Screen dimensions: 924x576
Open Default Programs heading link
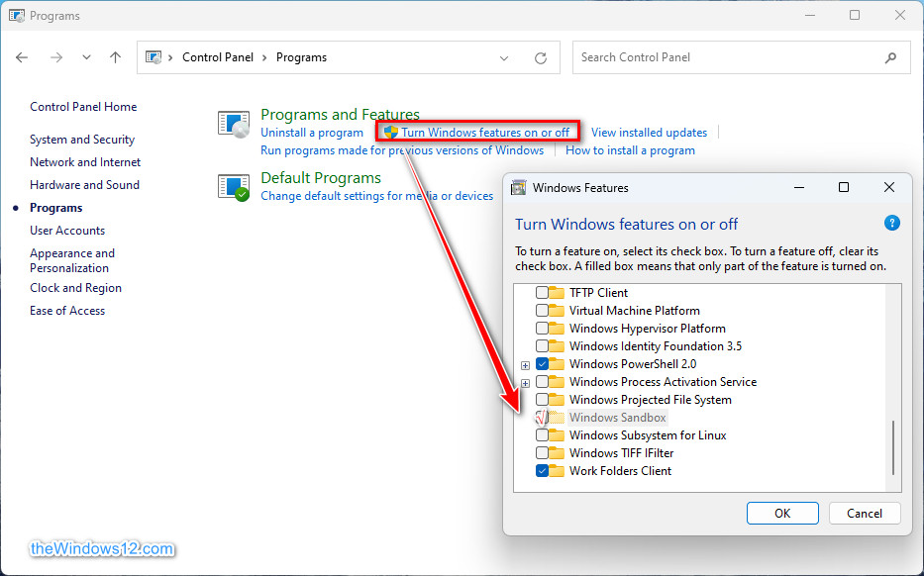point(321,177)
